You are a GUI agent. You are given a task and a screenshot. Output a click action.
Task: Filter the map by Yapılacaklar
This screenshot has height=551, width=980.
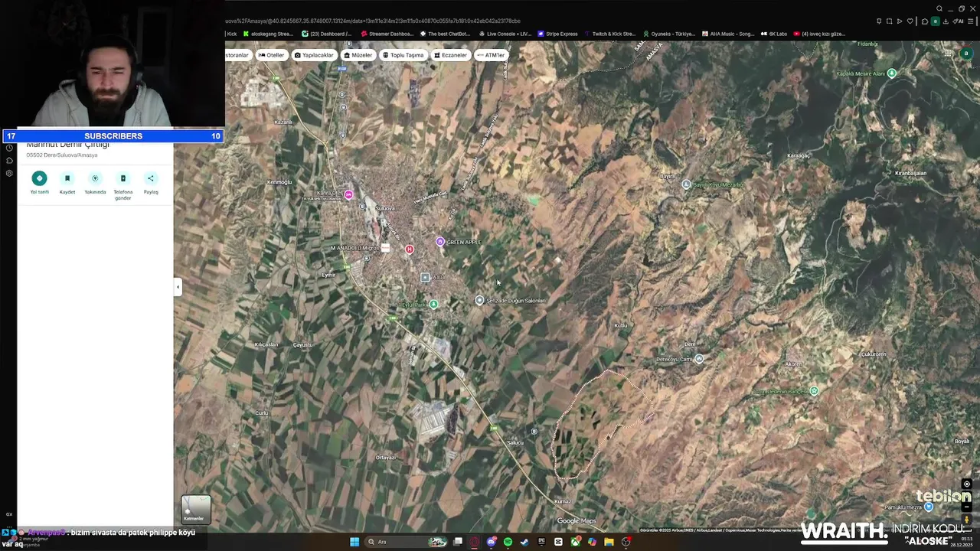click(314, 55)
